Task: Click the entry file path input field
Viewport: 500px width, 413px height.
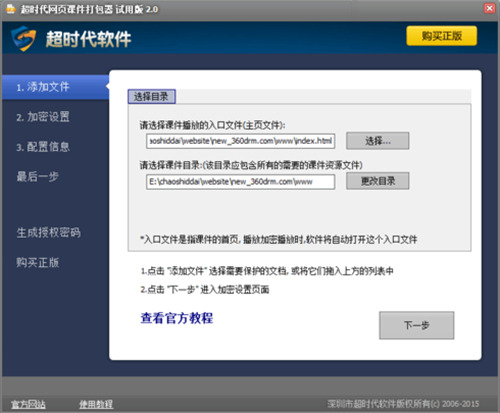Action: pos(240,141)
